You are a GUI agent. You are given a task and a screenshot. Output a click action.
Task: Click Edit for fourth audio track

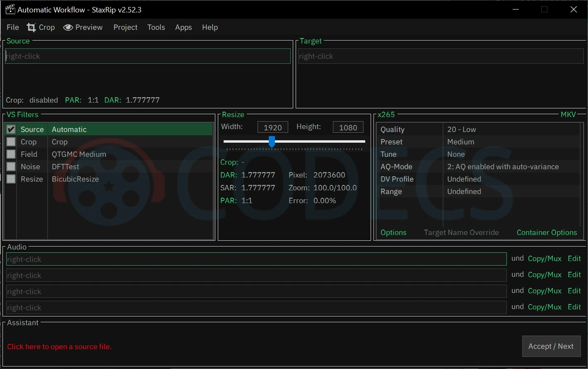pos(574,307)
